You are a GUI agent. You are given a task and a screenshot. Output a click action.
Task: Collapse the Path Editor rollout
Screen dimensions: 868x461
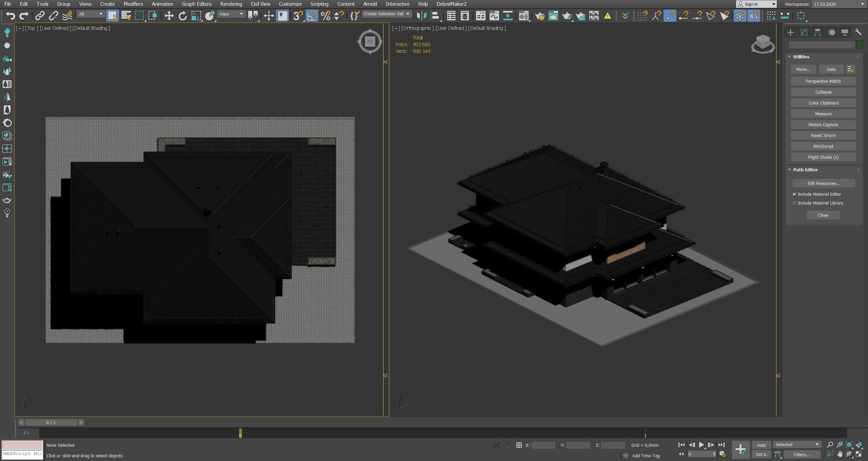coord(789,170)
